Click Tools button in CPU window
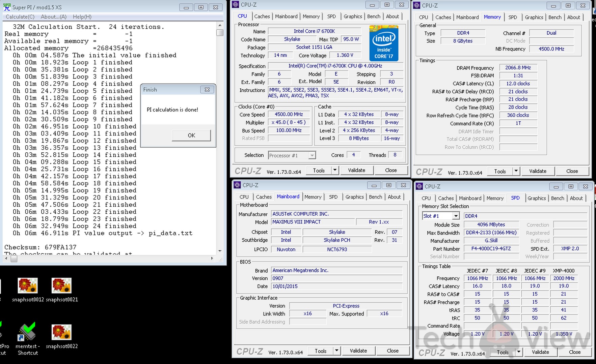Screen dimensions: 596x364 coord(319,170)
